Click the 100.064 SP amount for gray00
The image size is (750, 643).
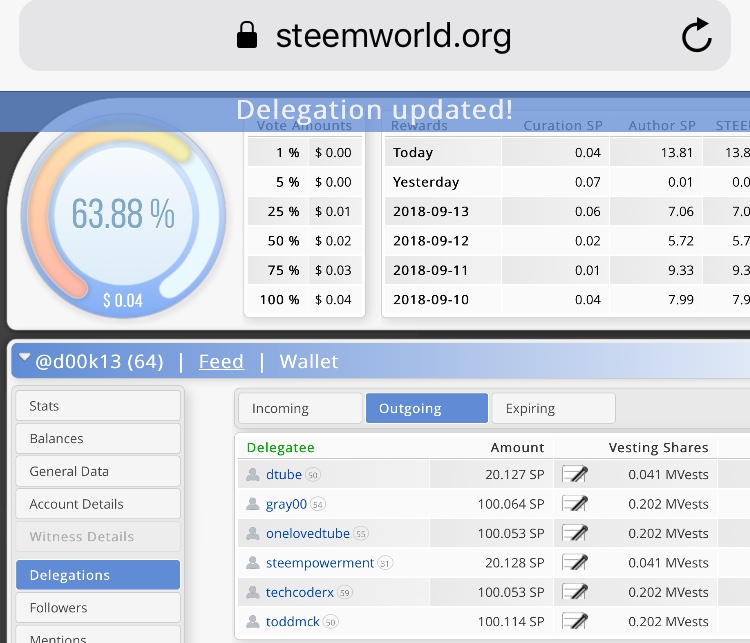511,504
